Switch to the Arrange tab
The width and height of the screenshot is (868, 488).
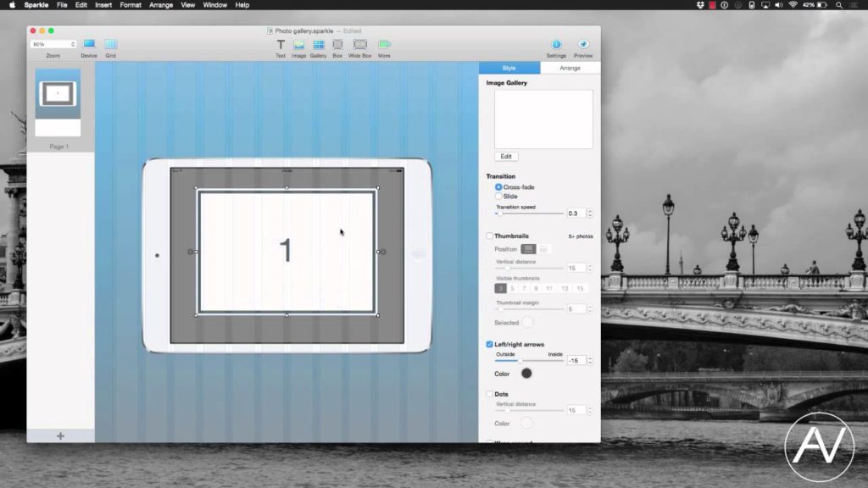570,68
